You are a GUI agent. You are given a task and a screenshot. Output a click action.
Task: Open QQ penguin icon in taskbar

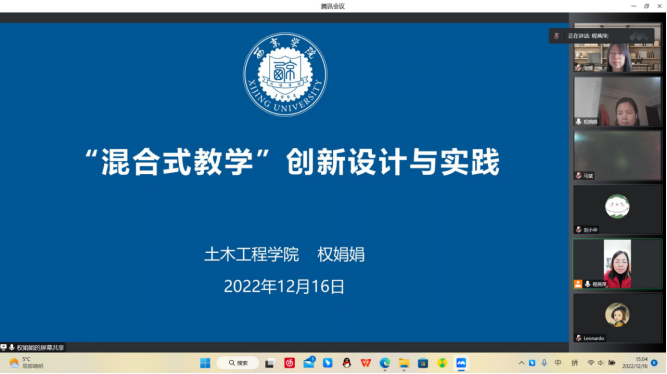[347, 363]
